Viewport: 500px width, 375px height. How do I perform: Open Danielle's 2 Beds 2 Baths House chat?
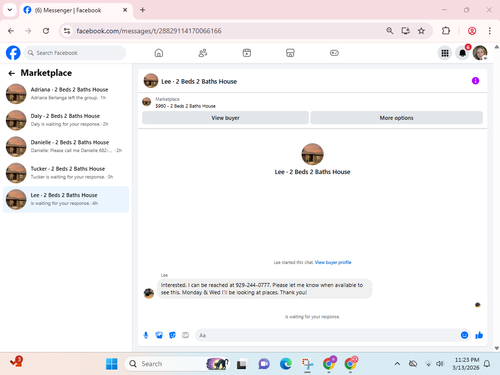(x=66, y=146)
